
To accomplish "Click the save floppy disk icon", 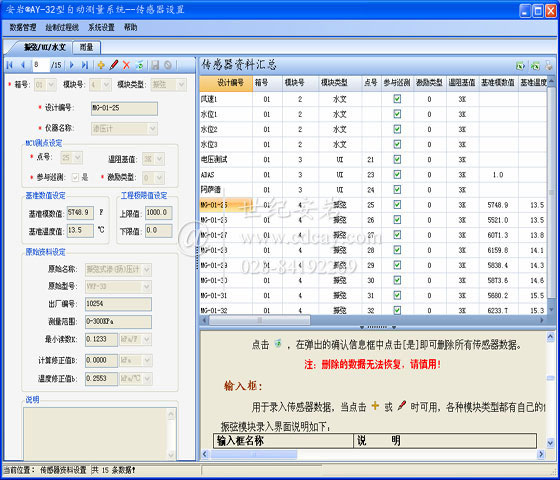I will click(155, 65).
